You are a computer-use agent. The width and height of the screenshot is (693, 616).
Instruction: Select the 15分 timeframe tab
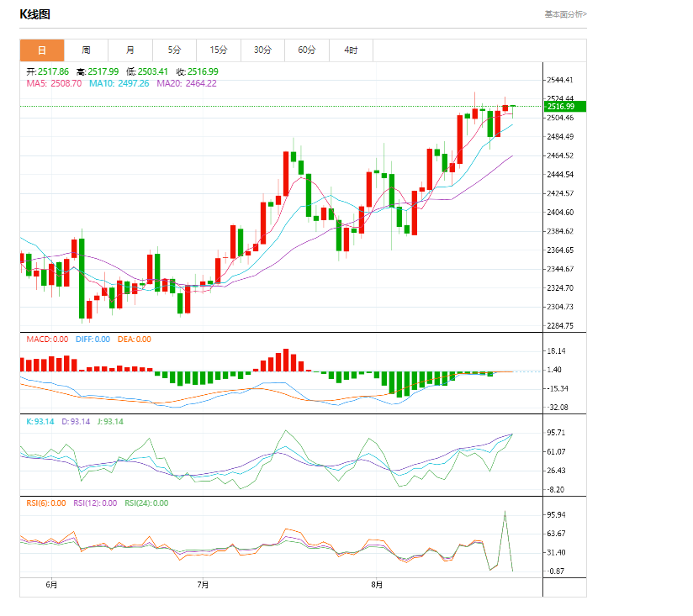click(x=219, y=50)
